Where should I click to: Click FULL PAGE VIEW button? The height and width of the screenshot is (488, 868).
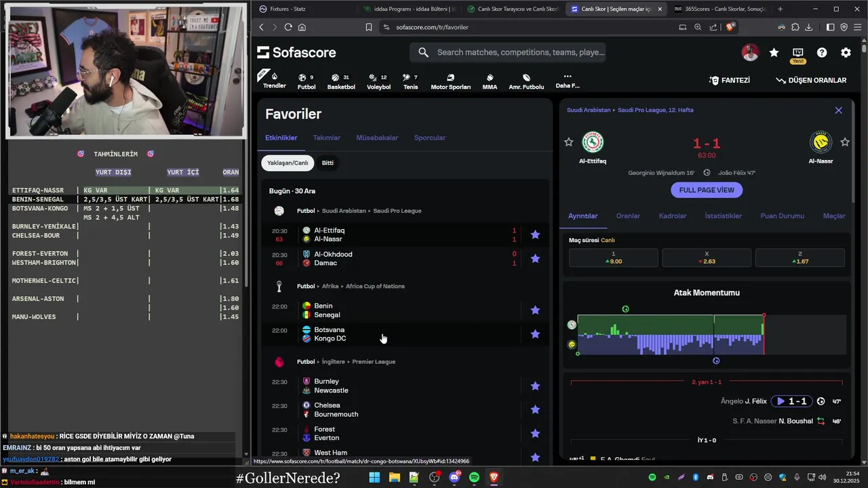707,190
